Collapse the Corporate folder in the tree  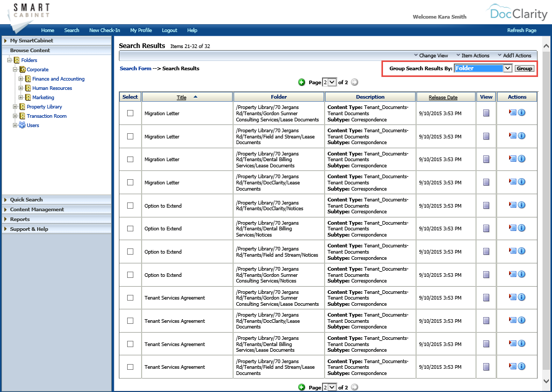(14, 69)
